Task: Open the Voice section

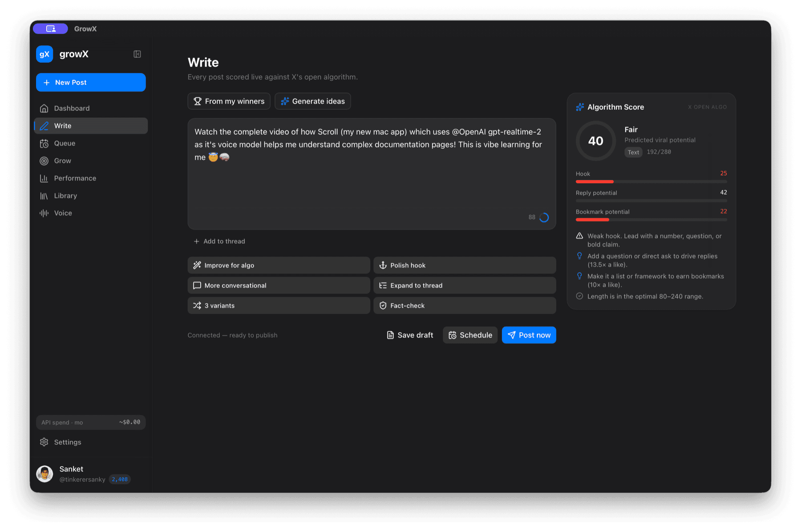Action: (91, 213)
